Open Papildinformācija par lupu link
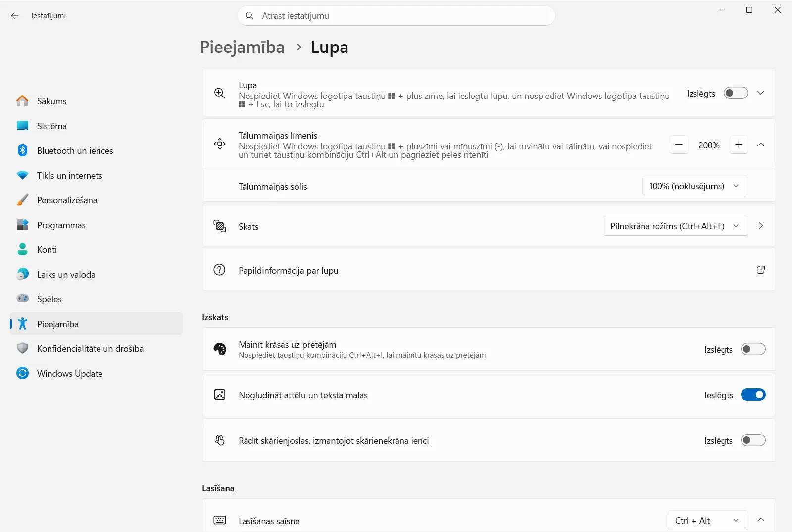 [x=489, y=270]
